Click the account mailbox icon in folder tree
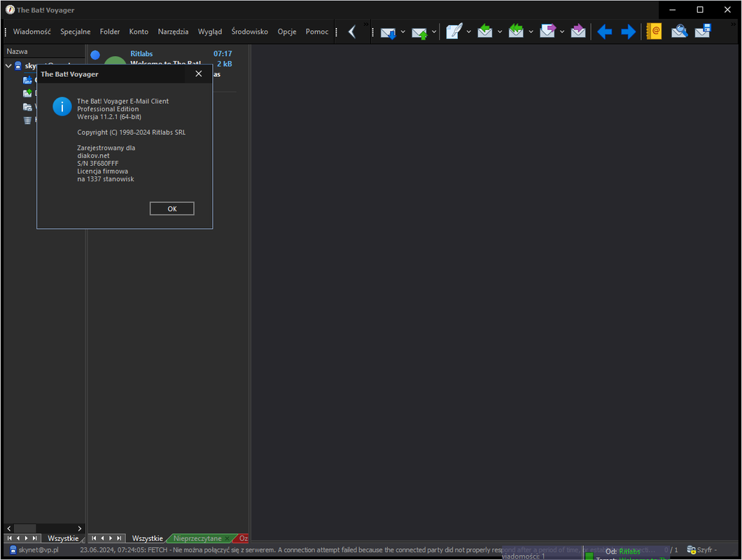Screen dimensions: 742x560 [18, 66]
